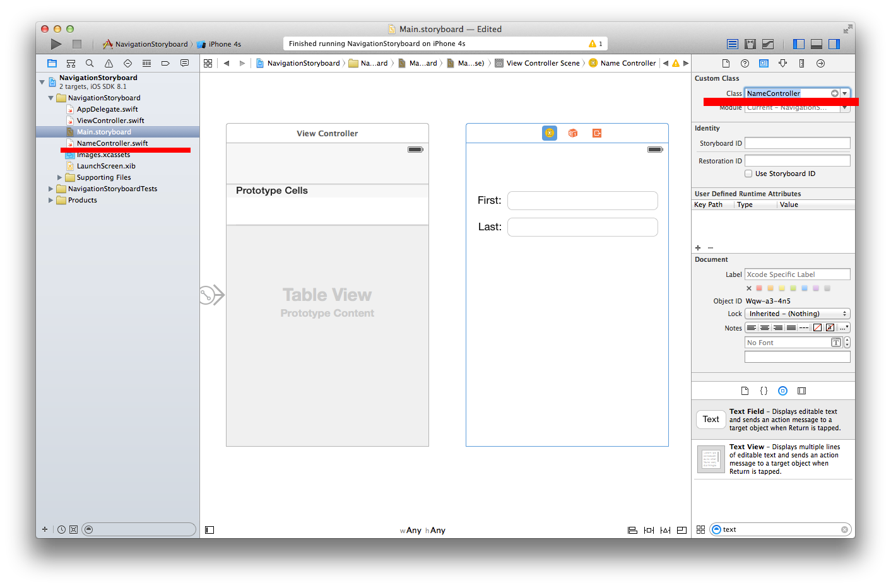Switch to the Assistant editor
The width and height of the screenshot is (891, 588).
750,44
